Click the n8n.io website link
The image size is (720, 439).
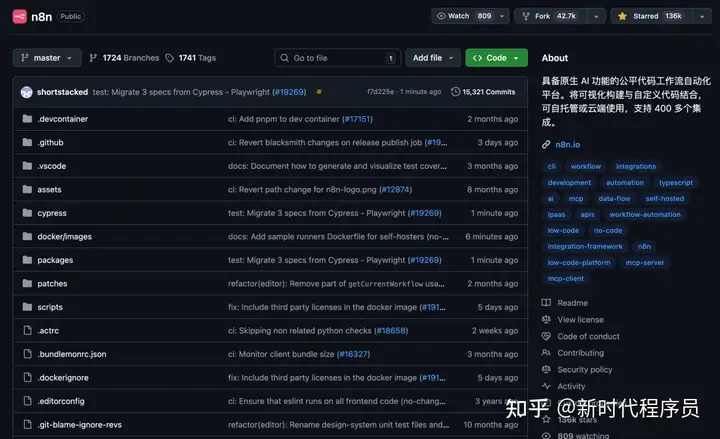(x=568, y=145)
